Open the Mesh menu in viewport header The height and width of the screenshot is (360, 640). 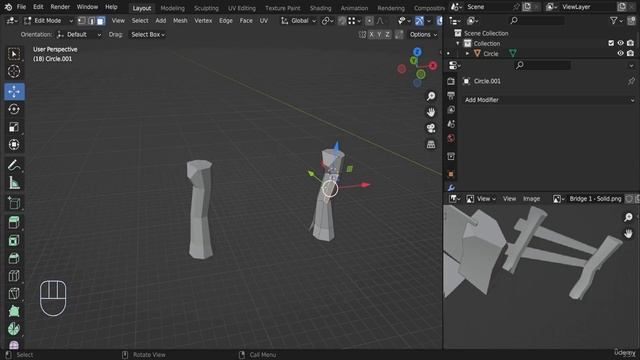(x=180, y=20)
